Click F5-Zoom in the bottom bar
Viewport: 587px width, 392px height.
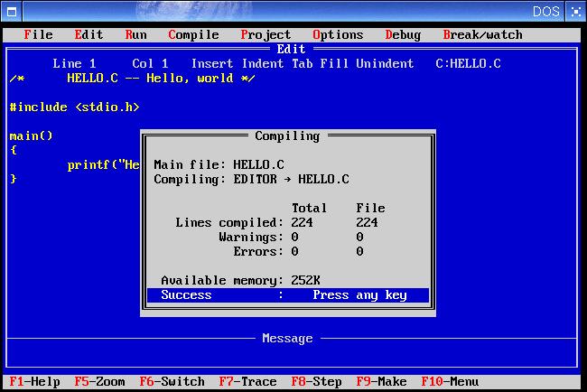[x=99, y=381]
